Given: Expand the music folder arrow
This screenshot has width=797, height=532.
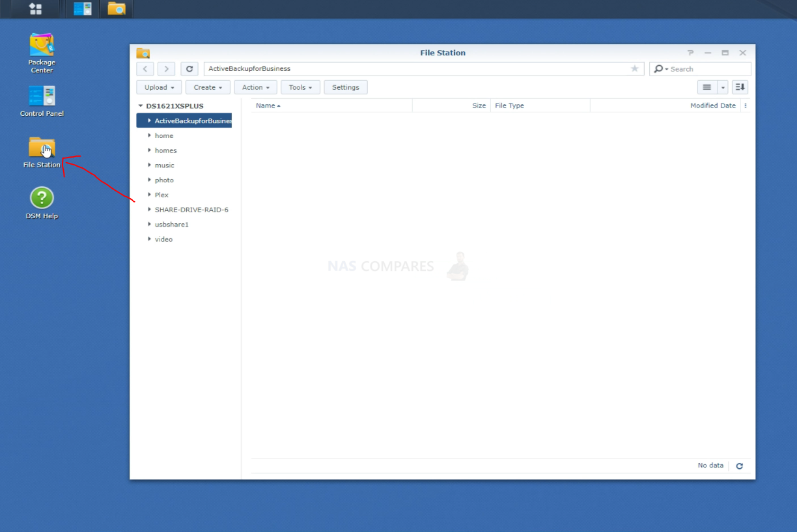Looking at the screenshot, I should point(149,165).
